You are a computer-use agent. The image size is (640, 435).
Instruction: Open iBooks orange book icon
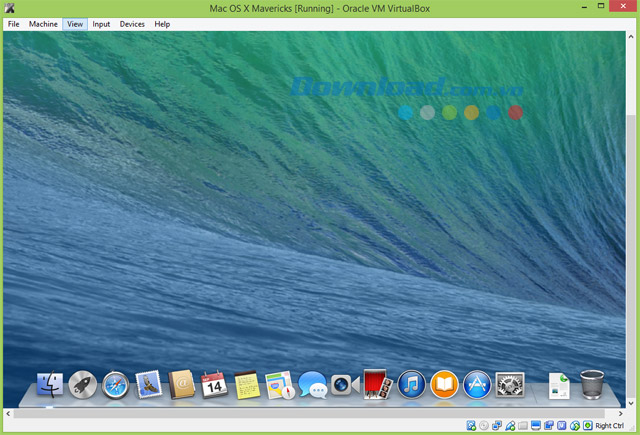point(444,385)
